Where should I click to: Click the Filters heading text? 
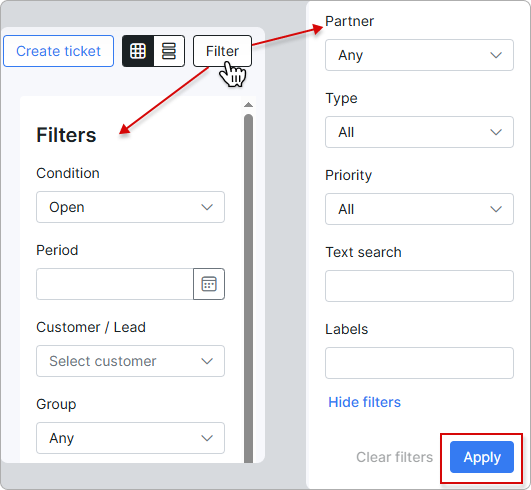point(66,135)
